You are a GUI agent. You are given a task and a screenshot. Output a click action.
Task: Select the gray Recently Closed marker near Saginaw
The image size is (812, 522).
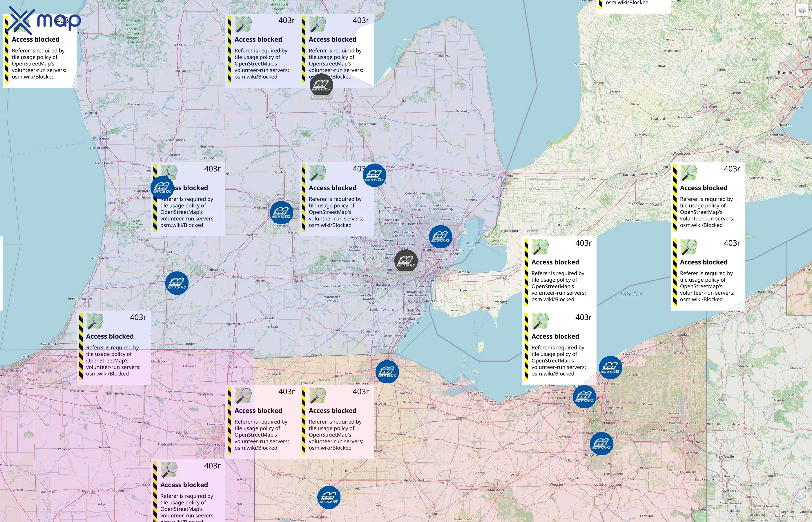[x=321, y=85]
